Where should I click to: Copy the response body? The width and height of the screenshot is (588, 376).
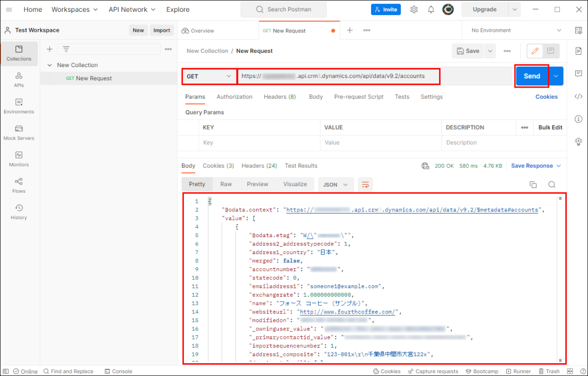[533, 185]
